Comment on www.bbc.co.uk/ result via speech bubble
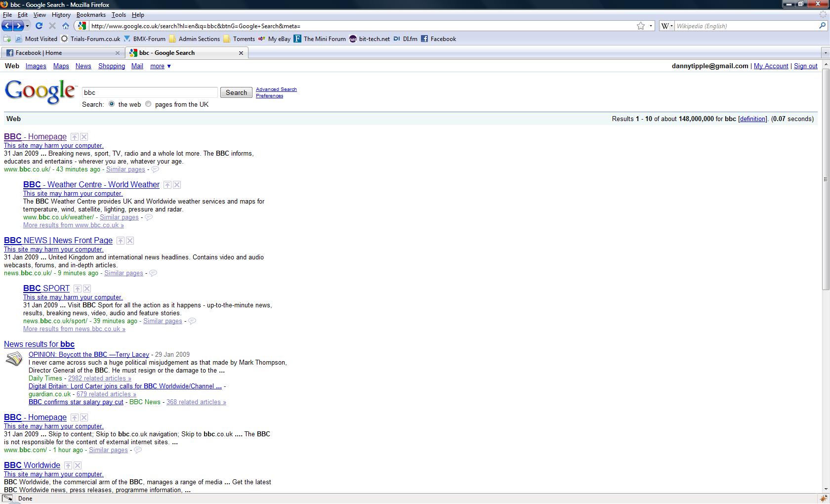Viewport: 830px width, 504px height. (x=155, y=169)
